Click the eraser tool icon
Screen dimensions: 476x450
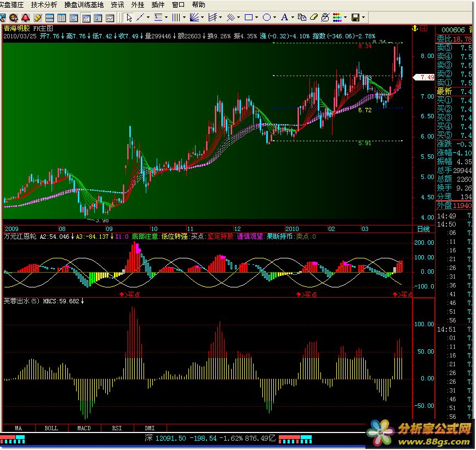tap(313, 18)
